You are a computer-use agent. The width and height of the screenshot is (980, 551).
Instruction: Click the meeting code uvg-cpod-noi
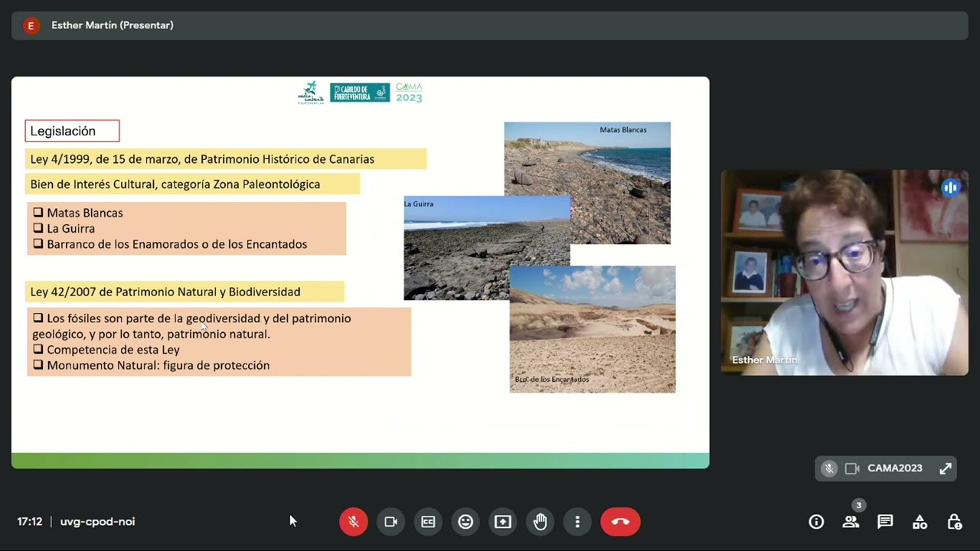click(x=97, y=522)
